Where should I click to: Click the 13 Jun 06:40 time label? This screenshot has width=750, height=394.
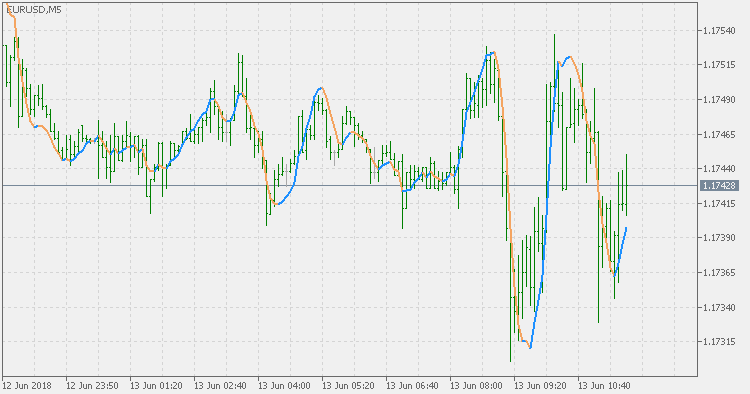point(412,385)
